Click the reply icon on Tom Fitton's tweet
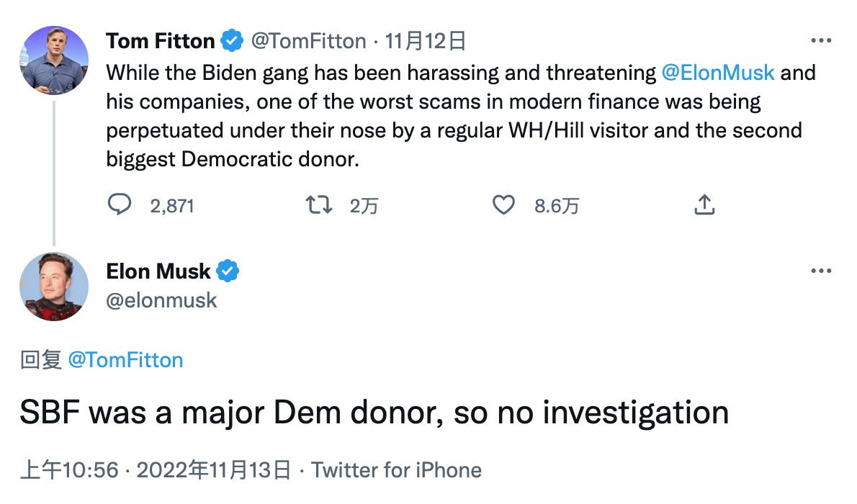857x504 pixels. (119, 205)
